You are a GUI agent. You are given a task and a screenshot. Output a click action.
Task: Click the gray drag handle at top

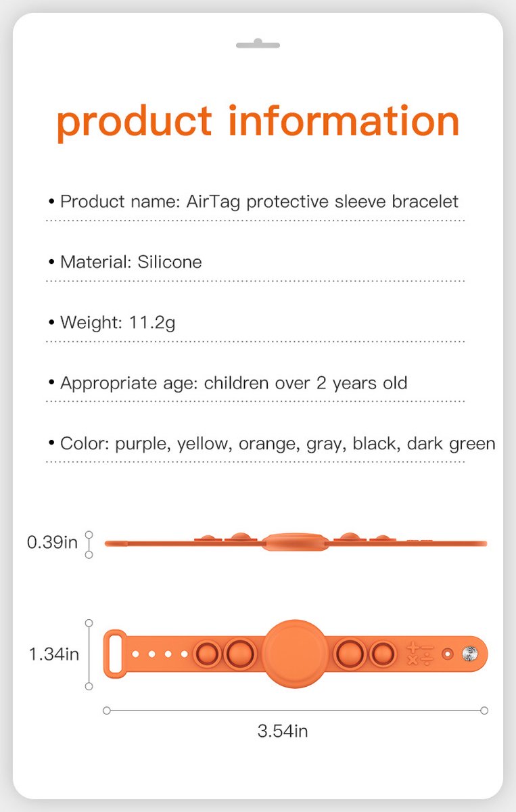258,45
